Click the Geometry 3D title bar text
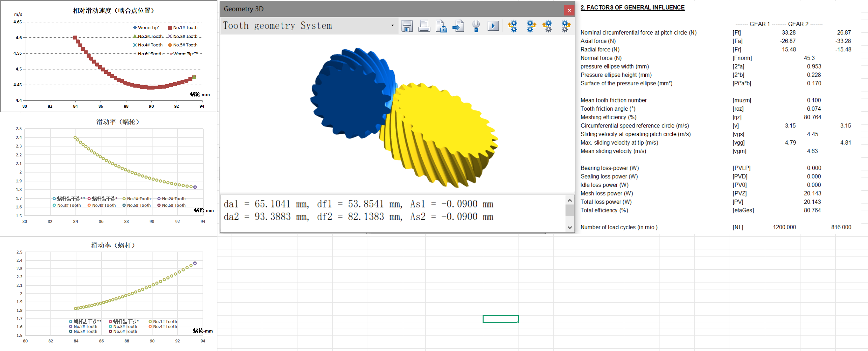Viewport: 868px width, 351px height. click(244, 9)
